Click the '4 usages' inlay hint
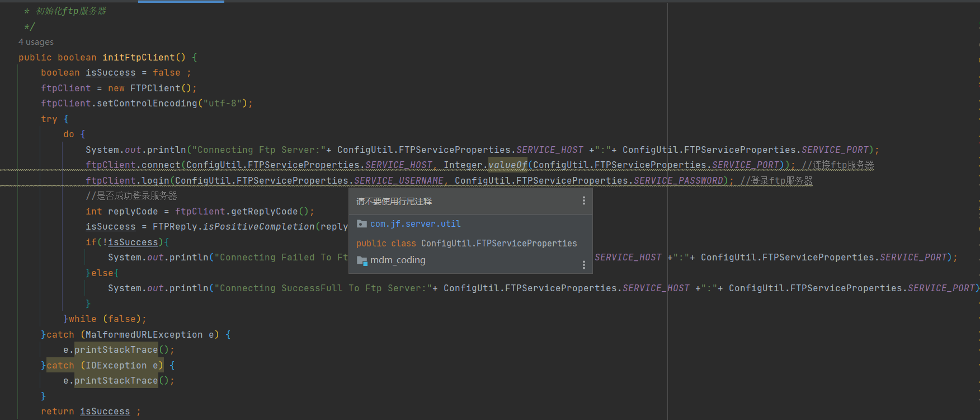 pos(36,42)
